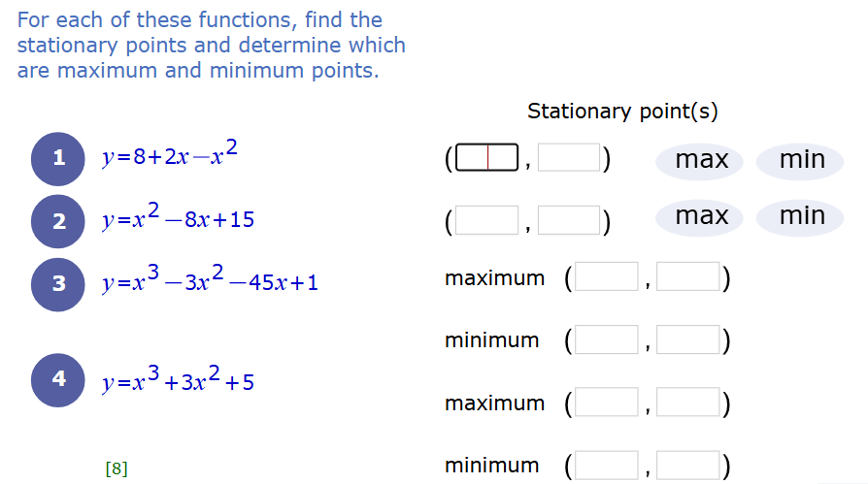The image size is (868, 484).
Task: Click question 3 maximum y-coordinate box
Action: tap(688, 276)
